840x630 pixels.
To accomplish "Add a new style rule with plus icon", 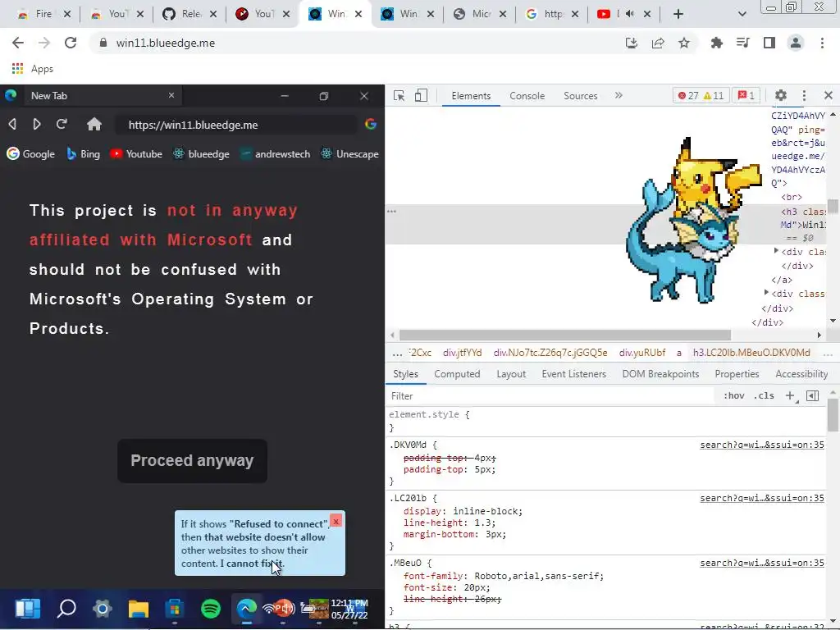I will point(790,396).
